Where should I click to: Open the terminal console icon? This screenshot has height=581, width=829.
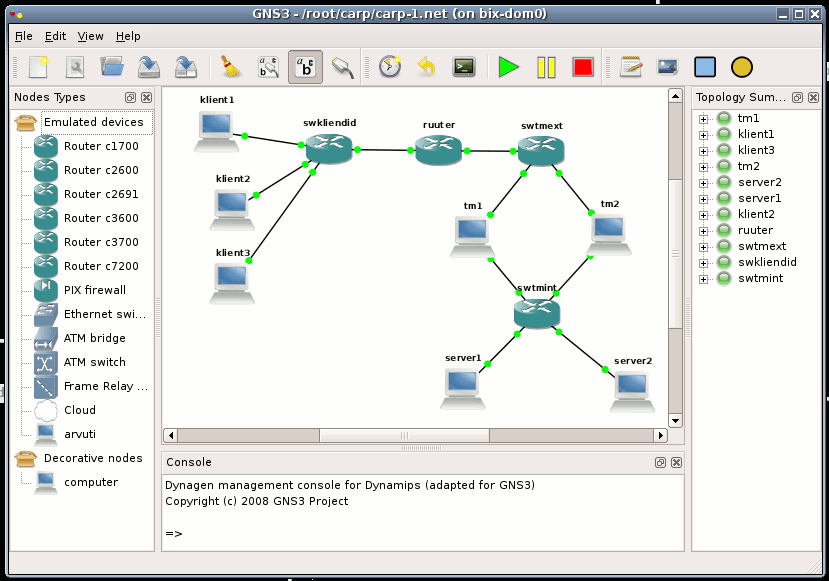(464, 67)
